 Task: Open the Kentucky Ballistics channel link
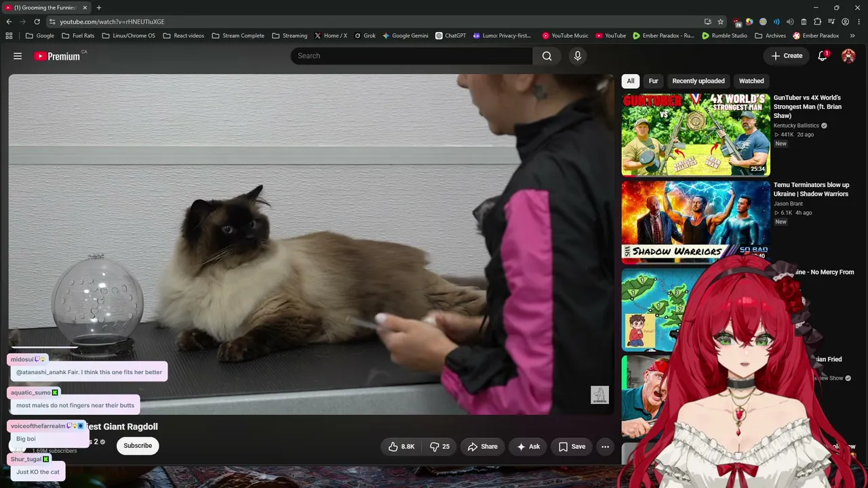point(797,125)
